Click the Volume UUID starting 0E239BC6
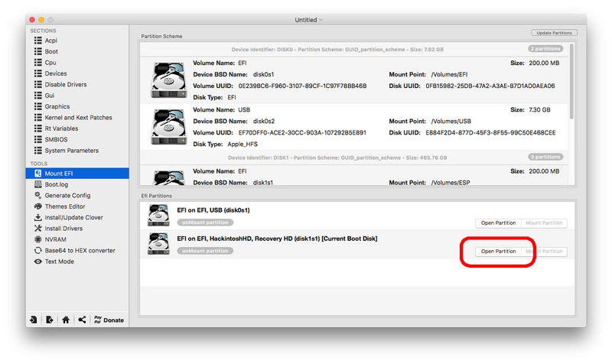 tap(302, 86)
